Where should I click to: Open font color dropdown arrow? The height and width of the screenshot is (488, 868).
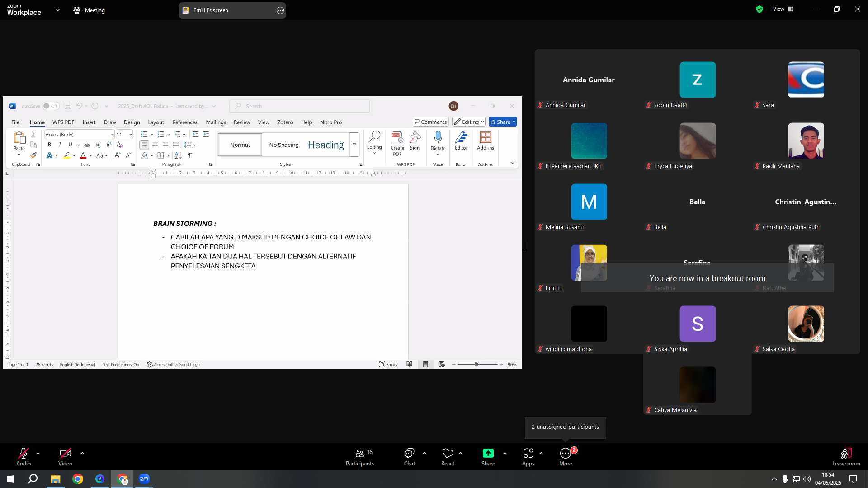pyautogui.click(x=90, y=155)
